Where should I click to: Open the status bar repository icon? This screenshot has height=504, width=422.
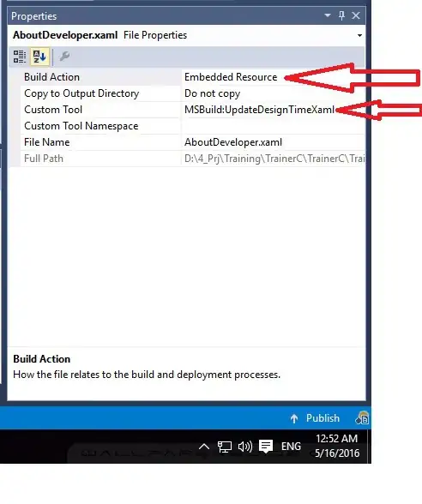click(362, 418)
